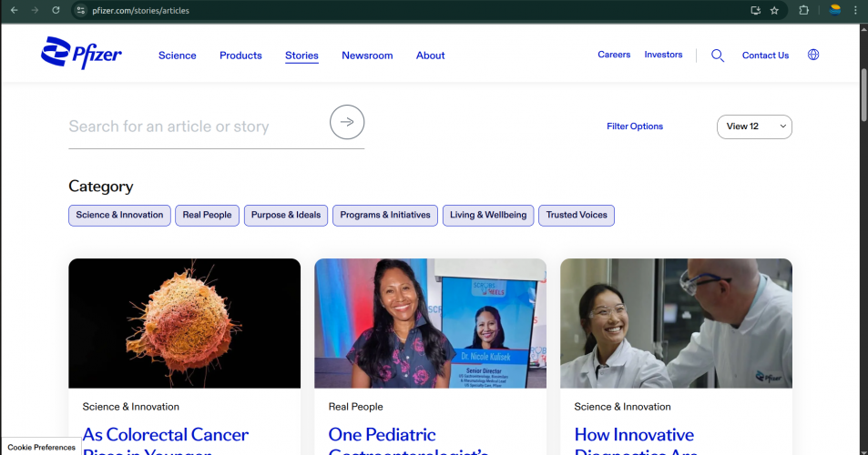The width and height of the screenshot is (868, 455).
Task: Open the globe region selector icon
Action: 813,55
